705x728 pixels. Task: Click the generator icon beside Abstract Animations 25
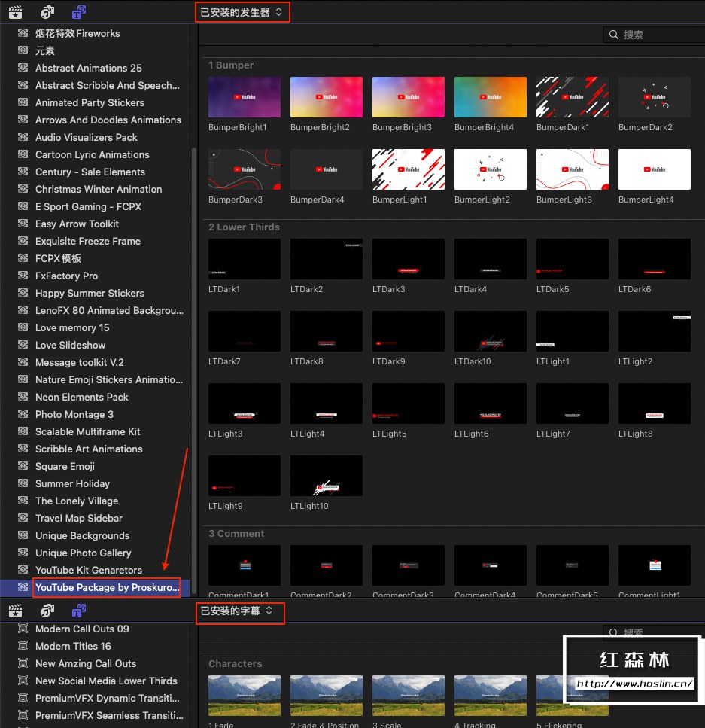(23, 68)
